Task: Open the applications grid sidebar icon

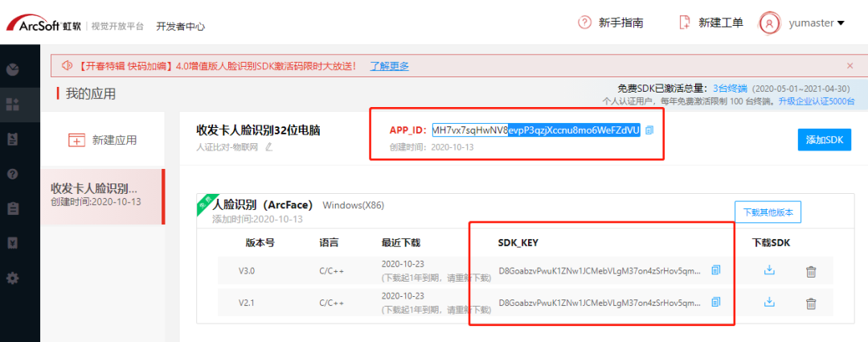Action: pos(12,104)
